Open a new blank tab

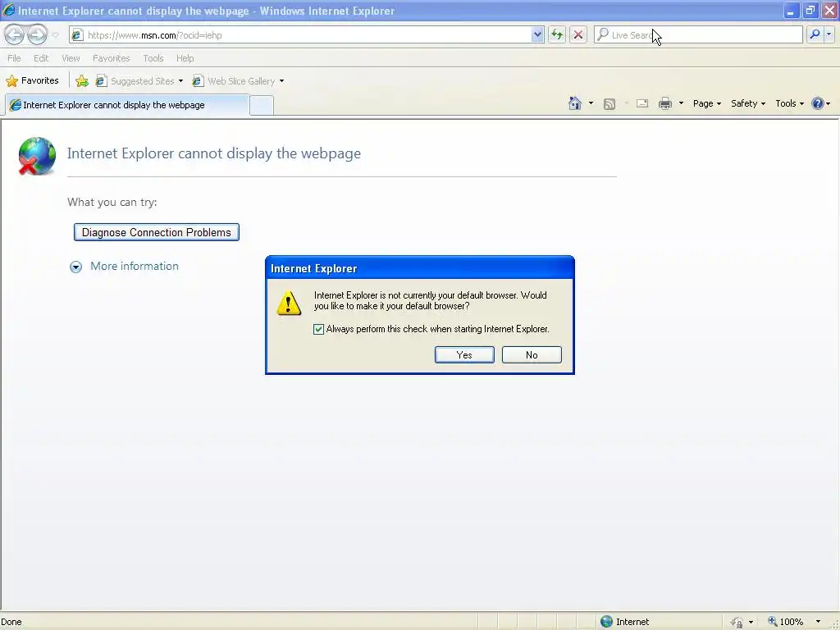pyautogui.click(x=262, y=105)
